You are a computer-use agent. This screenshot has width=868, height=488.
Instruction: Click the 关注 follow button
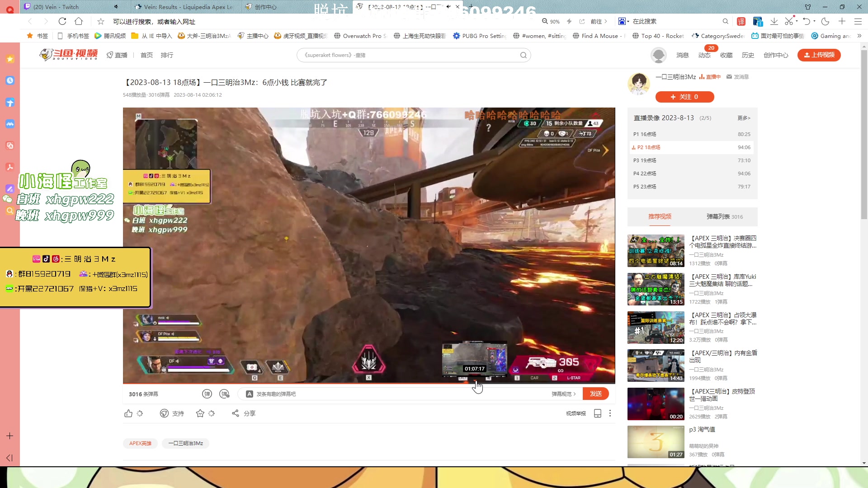(x=684, y=97)
